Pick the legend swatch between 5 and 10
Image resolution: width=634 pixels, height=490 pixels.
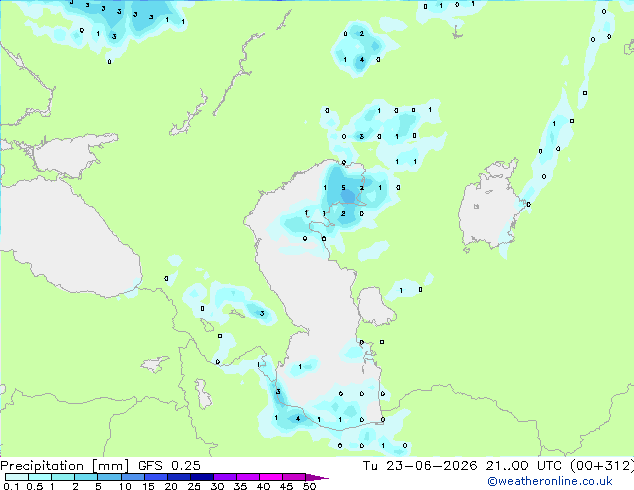pos(109,477)
